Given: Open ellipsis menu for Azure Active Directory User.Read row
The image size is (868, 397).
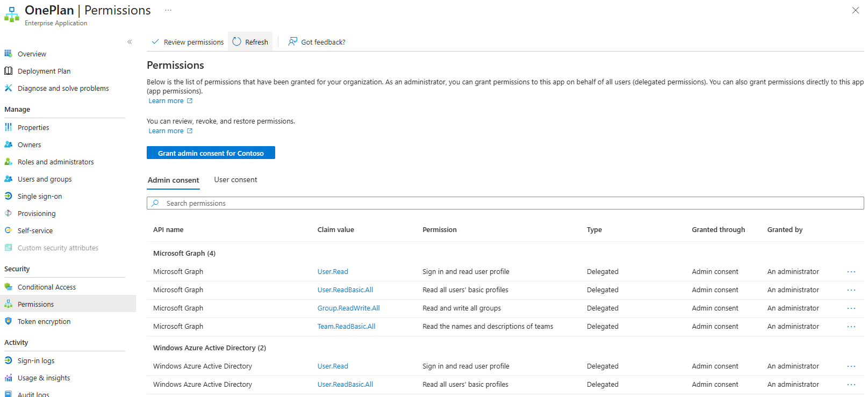Looking at the screenshot, I should tap(851, 366).
